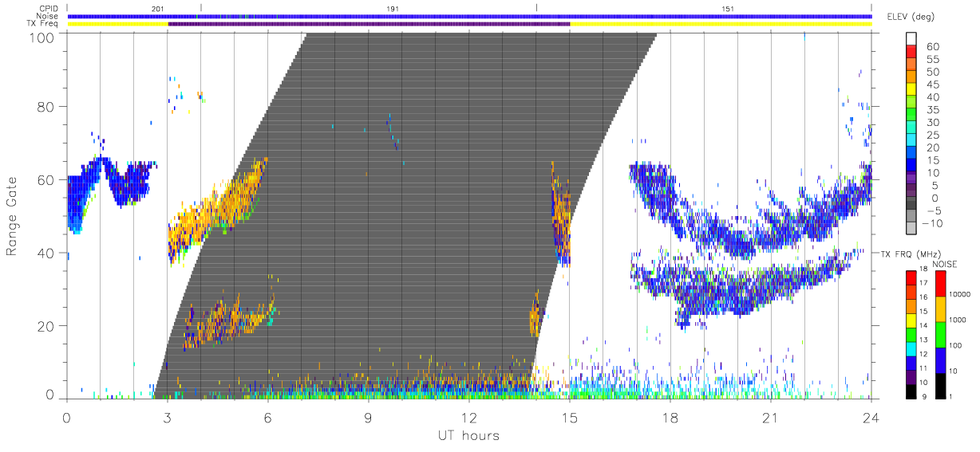Select white top box of ELEV colorbar
Screen dimensions: 980x452
pyautogui.click(x=911, y=39)
